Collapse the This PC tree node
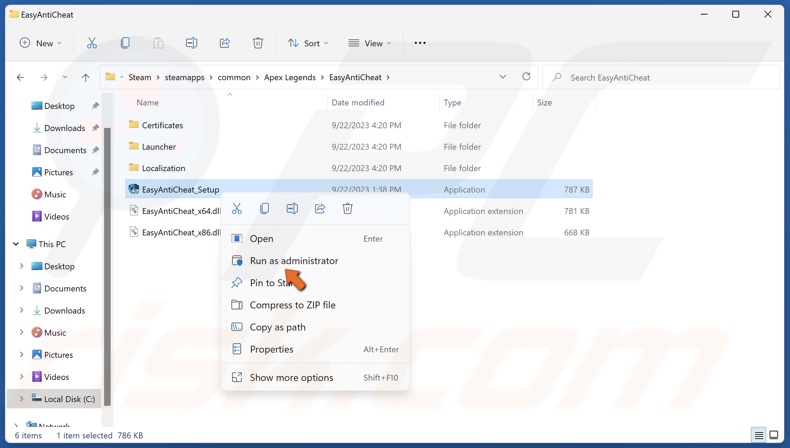This screenshot has height=448, width=790. (x=16, y=244)
